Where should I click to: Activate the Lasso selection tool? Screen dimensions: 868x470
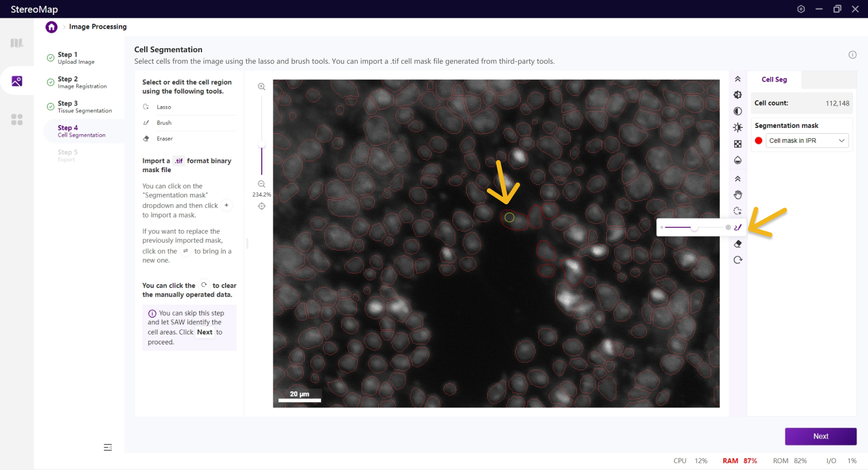coord(738,211)
